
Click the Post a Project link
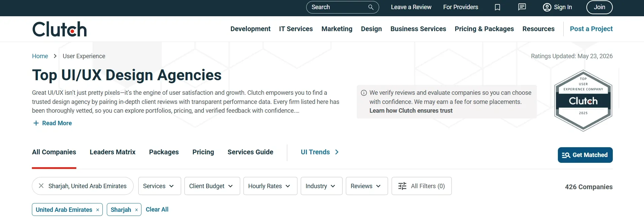(x=591, y=29)
